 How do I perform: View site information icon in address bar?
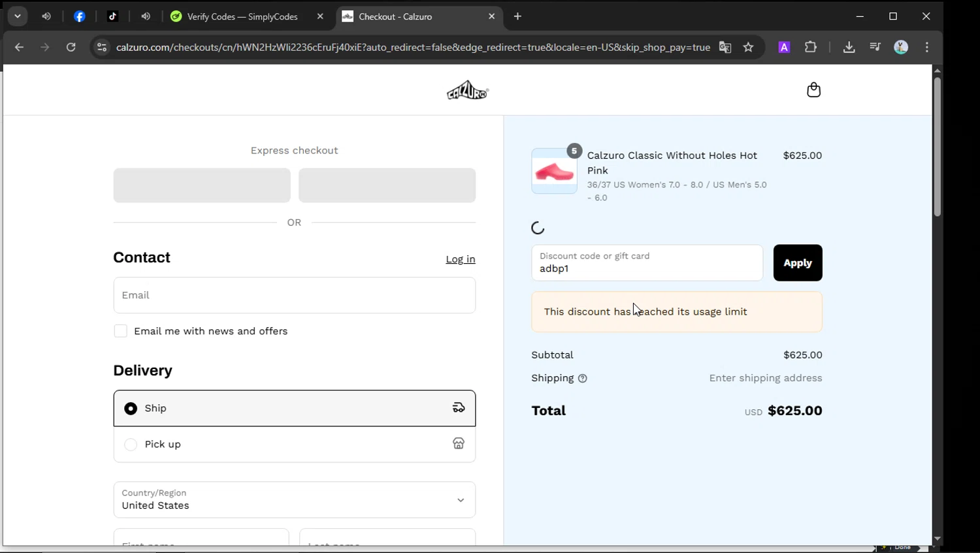(x=101, y=47)
